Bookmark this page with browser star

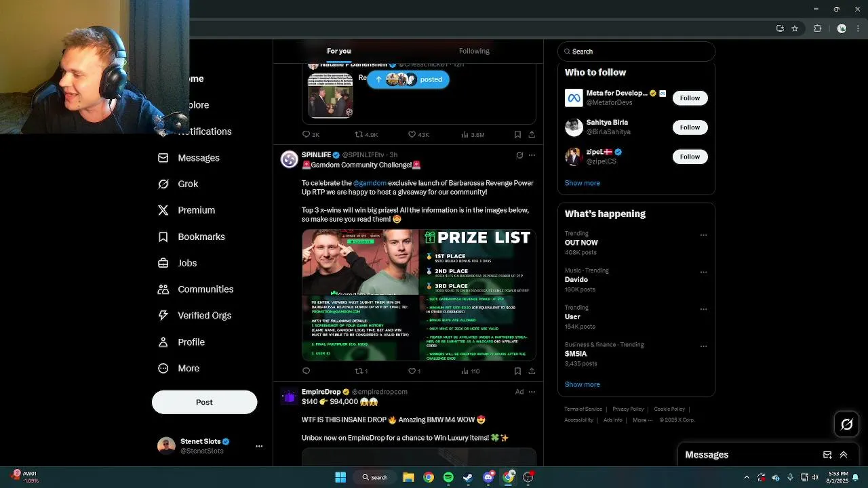(795, 28)
